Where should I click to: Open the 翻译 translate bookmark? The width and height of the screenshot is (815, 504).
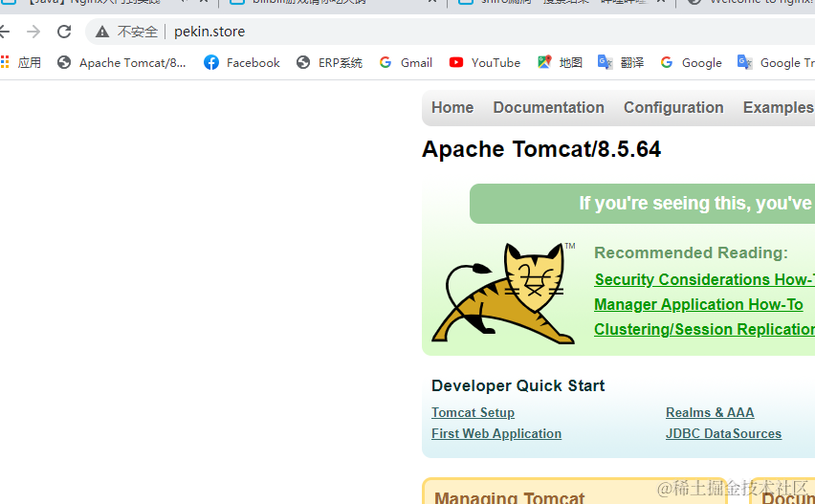coord(621,63)
